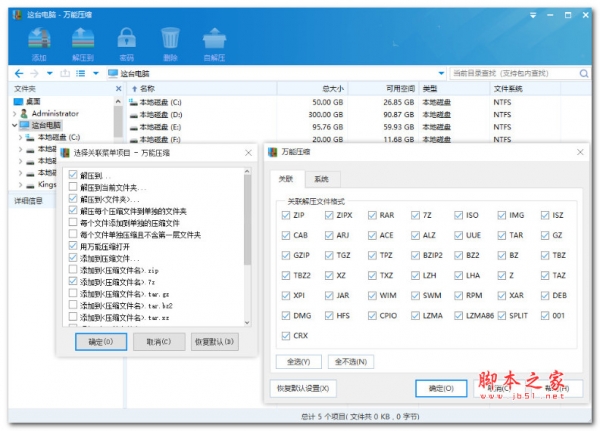Sort by 总大小 column header
The height and width of the screenshot is (431, 600).
(x=312, y=89)
